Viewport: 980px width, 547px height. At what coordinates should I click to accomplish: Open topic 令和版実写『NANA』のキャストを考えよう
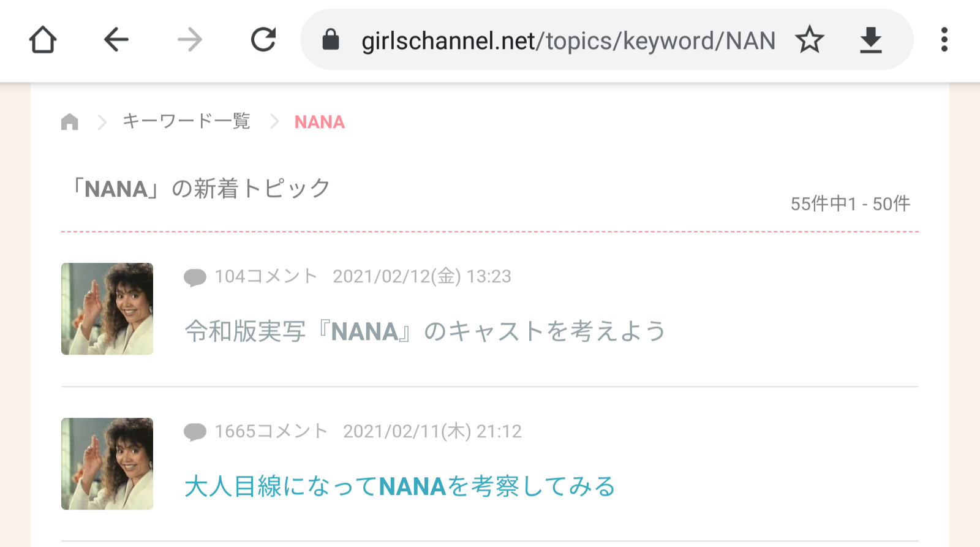coord(425,331)
